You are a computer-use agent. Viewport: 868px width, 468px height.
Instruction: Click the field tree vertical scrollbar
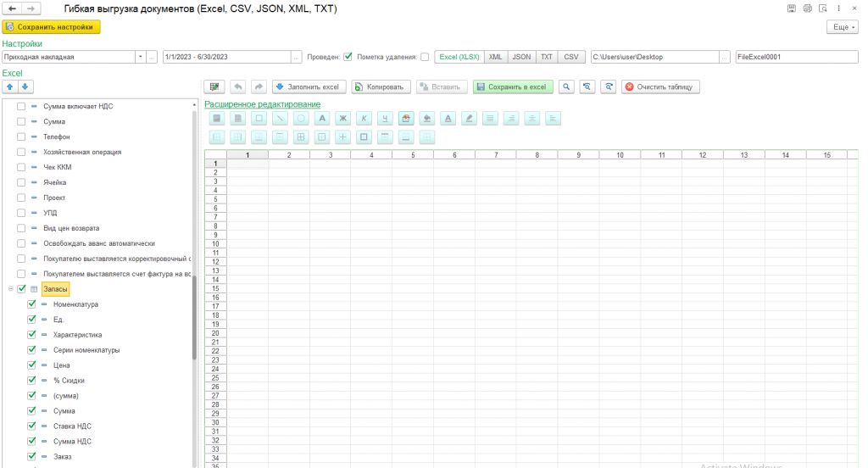click(194, 317)
